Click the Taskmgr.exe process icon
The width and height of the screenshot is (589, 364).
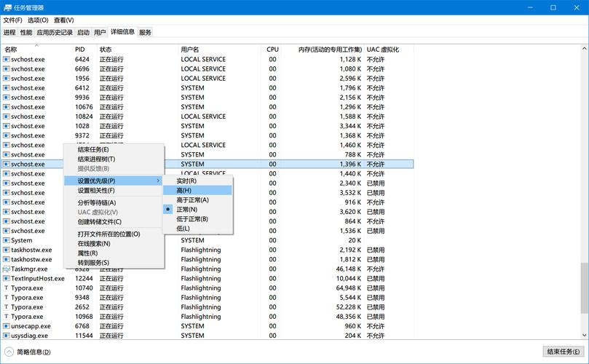click(7, 269)
